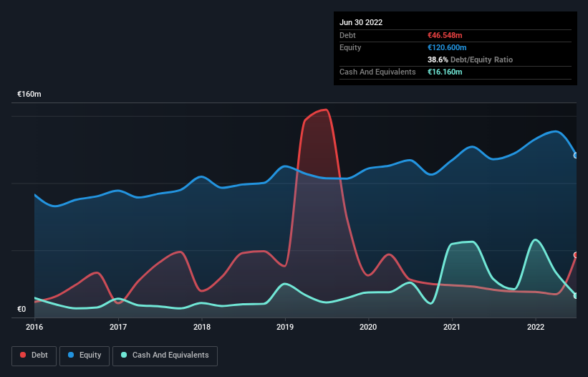Click Cash And Equivalents label in tooltip
Screen dimensions: 588x377
coord(377,72)
